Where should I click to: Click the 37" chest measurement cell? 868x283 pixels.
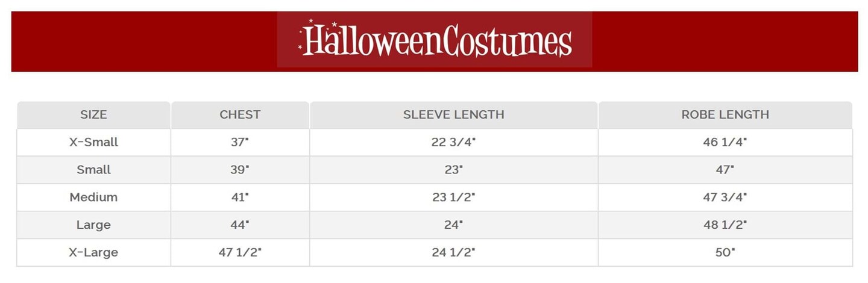[x=239, y=142]
